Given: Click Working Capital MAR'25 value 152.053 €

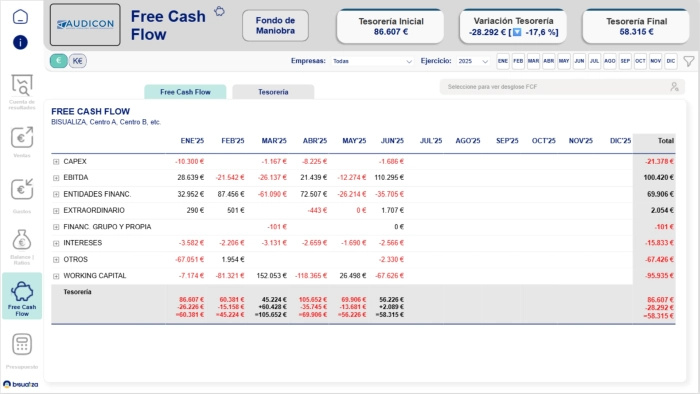Looking at the screenshot, I should [271, 276].
